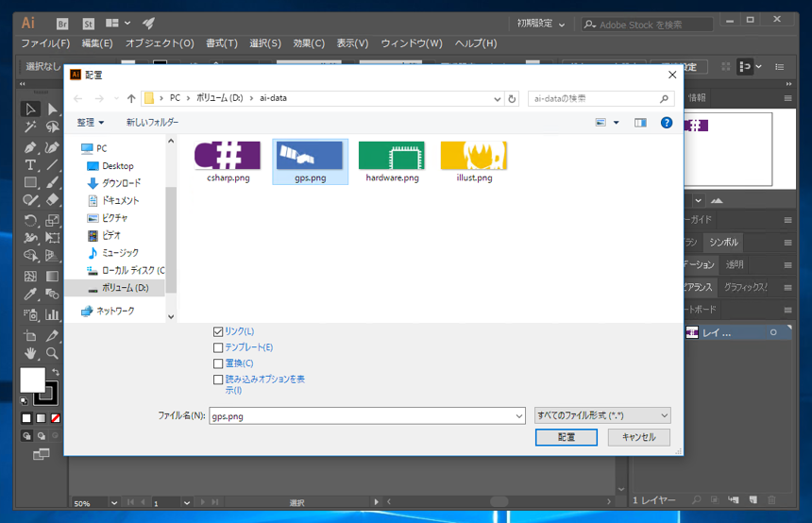The image size is (812, 523).
Task: Select the Type tool
Action: coord(30,165)
